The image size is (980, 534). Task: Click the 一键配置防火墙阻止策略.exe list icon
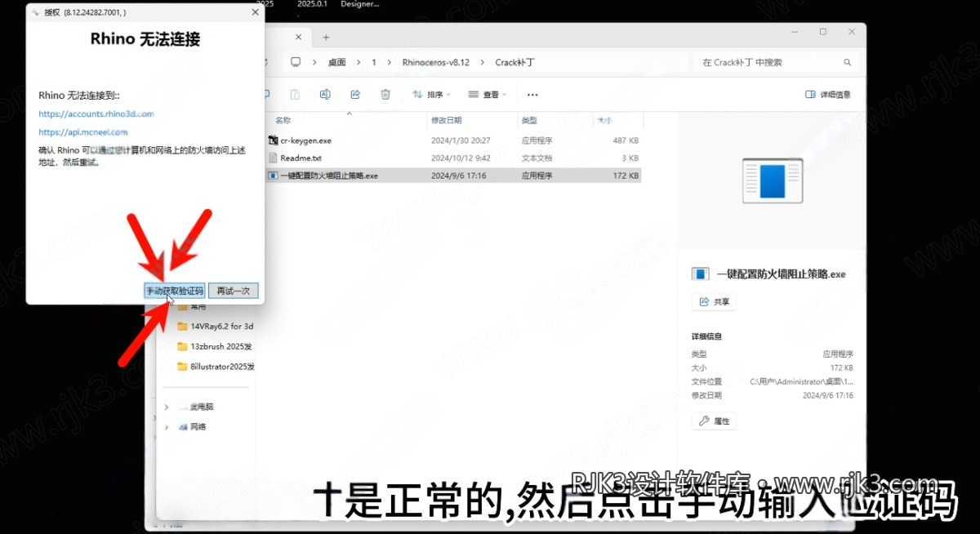pyautogui.click(x=274, y=176)
